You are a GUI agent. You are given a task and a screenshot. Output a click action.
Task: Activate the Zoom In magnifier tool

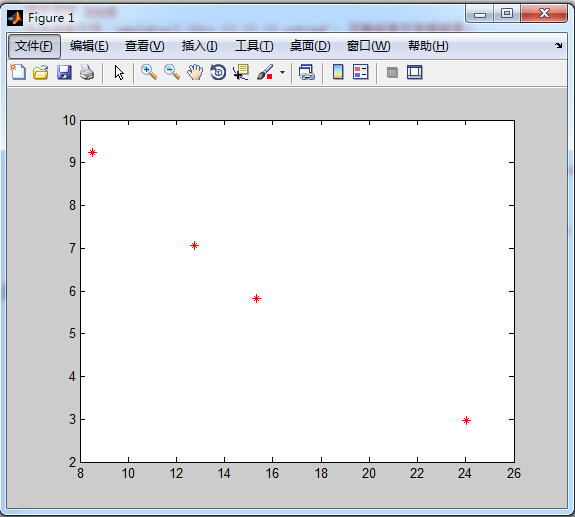(149, 72)
